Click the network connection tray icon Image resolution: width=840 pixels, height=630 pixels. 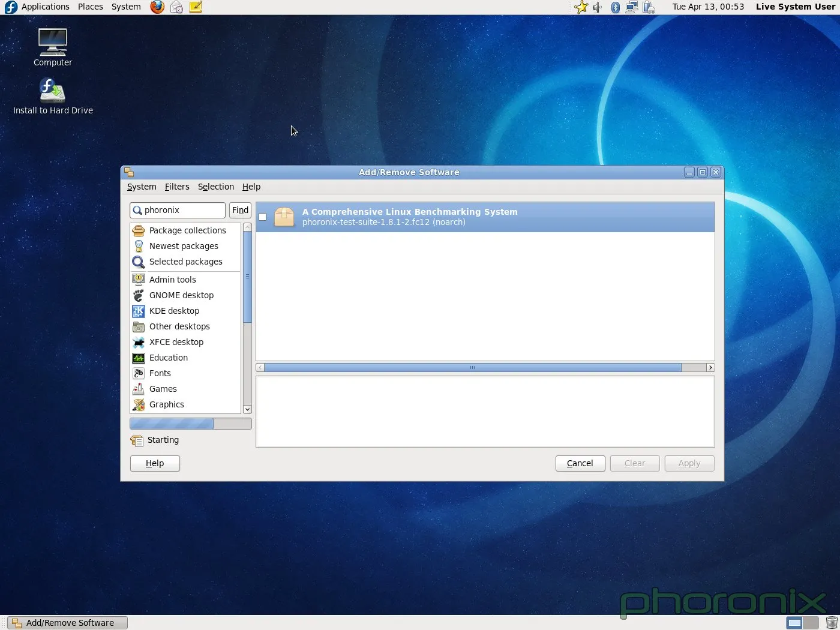632,7
